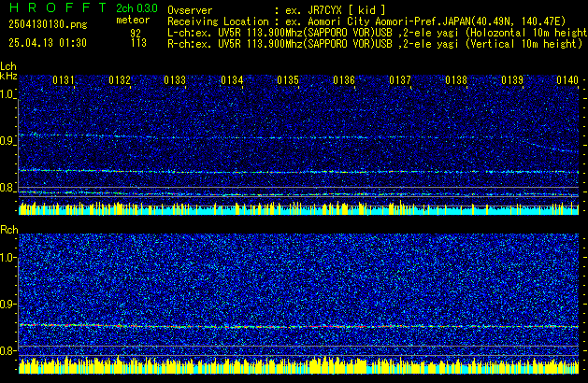This screenshot has height=383, width=588.
Task: Click the Rch 1.0 kHz axis label
Action: 7,258
